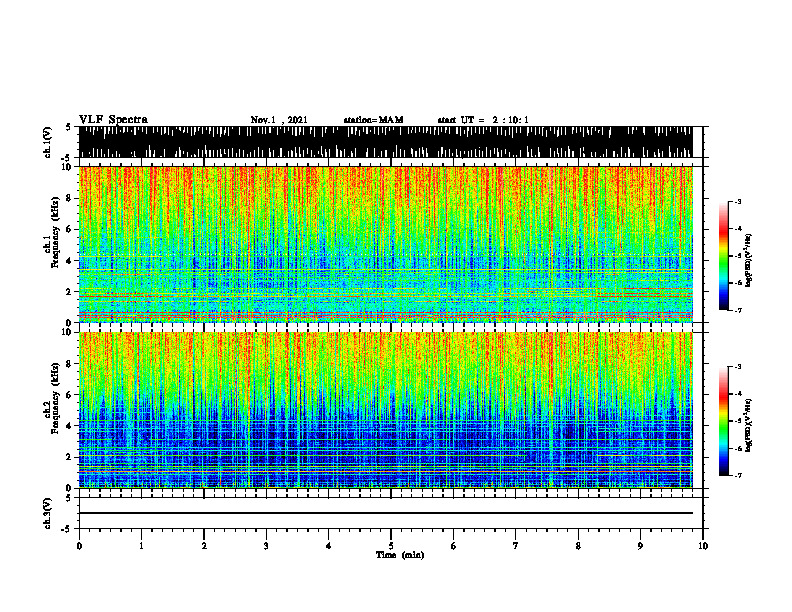Image resolution: width=792 pixels, height=612 pixels.
Task: Click time axis tick label 0
Action: click(x=79, y=546)
